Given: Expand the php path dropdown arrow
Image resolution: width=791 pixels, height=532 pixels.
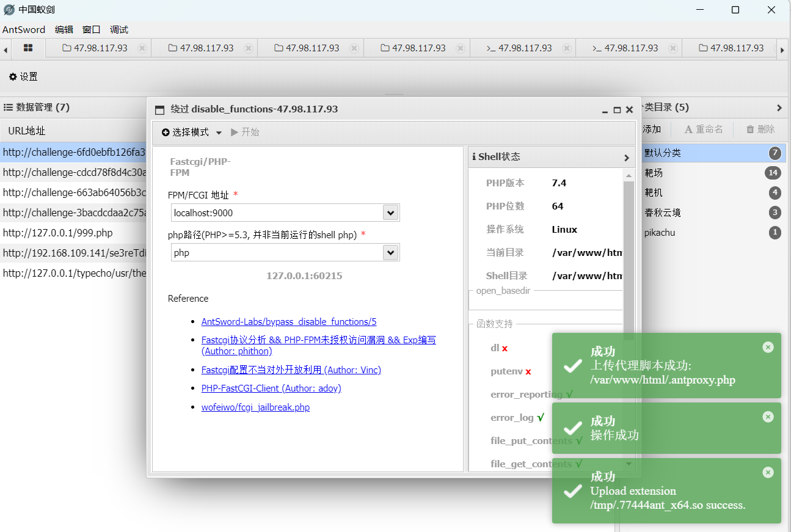Looking at the screenshot, I should (x=391, y=253).
